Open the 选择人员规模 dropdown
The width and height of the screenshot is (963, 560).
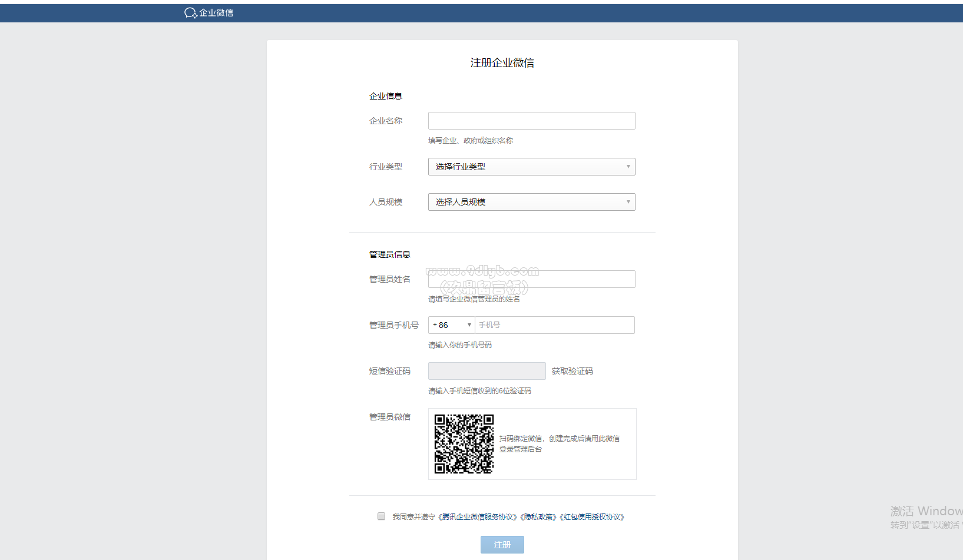[x=531, y=202]
